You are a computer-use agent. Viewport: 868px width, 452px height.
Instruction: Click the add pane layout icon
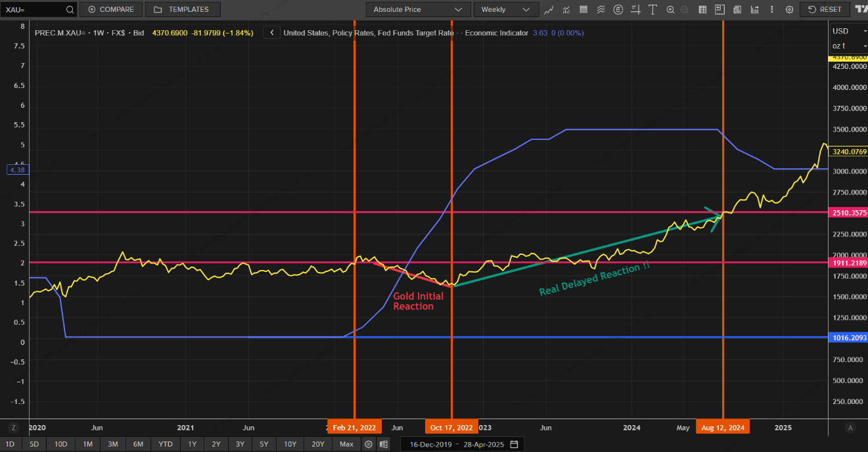pos(720,10)
